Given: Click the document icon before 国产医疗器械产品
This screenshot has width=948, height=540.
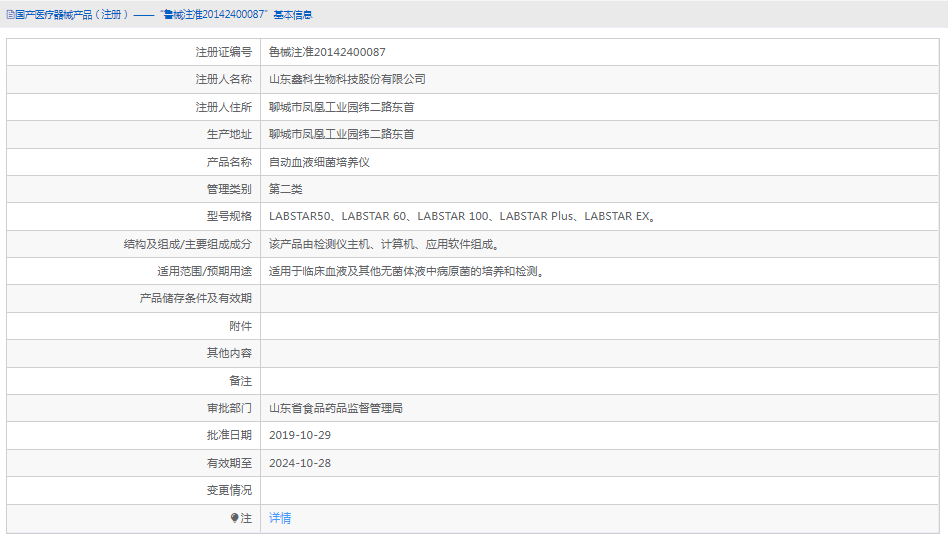Looking at the screenshot, I should (x=10, y=15).
